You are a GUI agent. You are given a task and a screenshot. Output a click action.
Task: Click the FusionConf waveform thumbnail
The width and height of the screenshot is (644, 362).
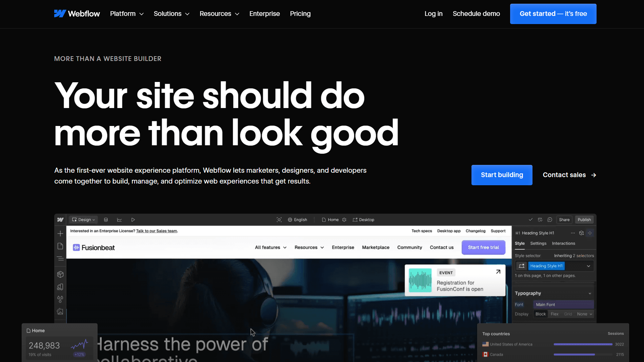coord(420,280)
